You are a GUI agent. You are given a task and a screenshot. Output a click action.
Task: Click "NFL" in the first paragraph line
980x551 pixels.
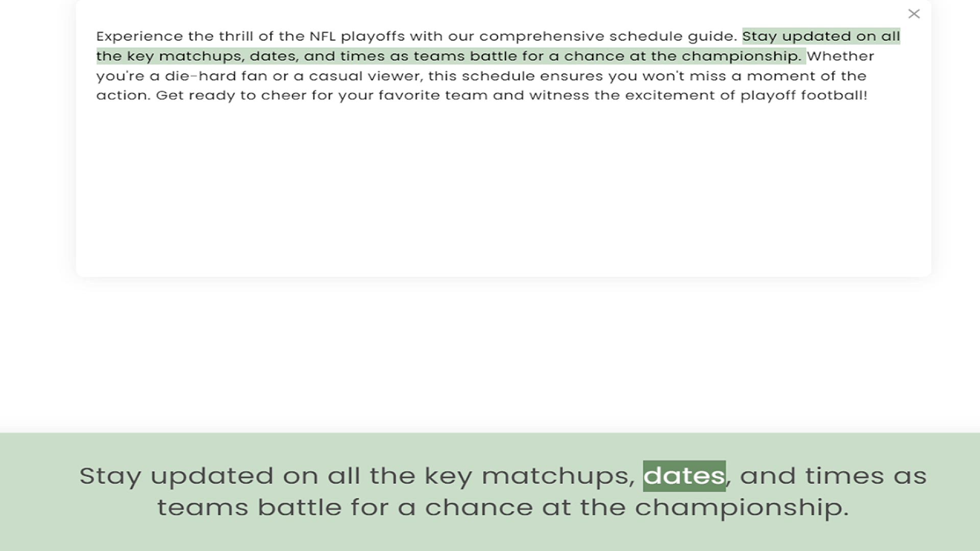(x=322, y=36)
